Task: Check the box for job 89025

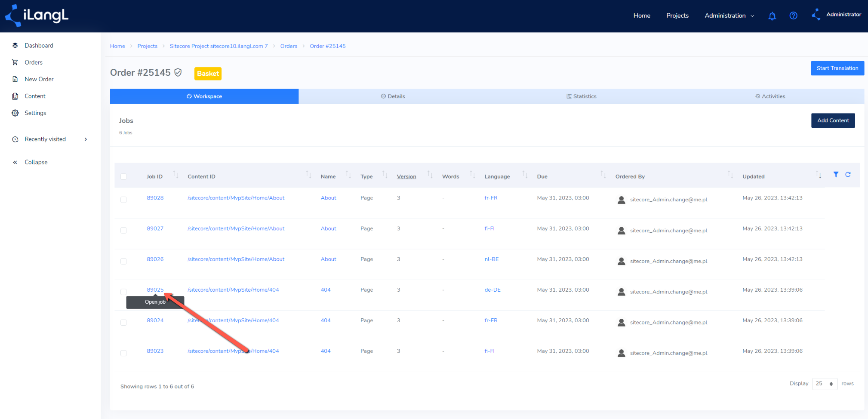Action: pos(123,292)
